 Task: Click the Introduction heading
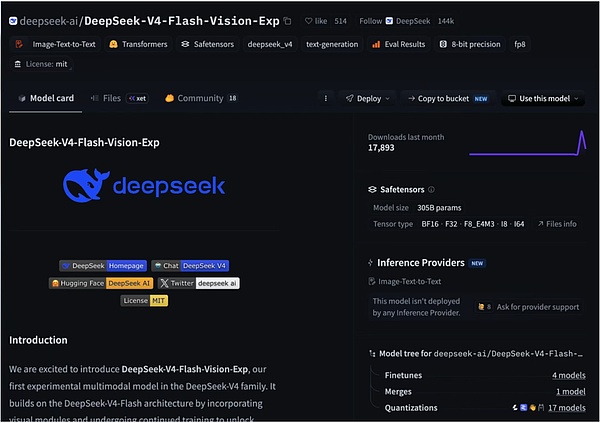(x=38, y=340)
